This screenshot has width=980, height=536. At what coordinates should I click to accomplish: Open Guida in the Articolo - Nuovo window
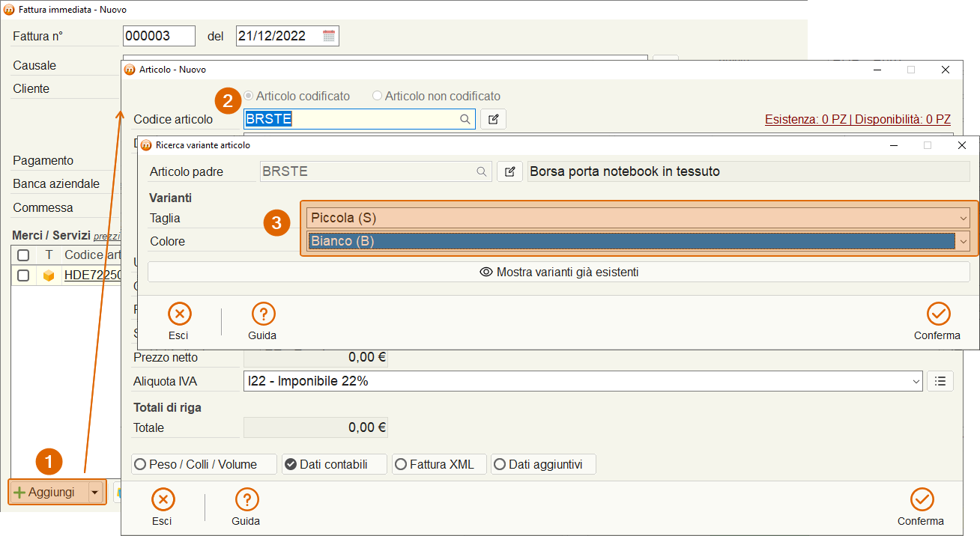click(246, 507)
